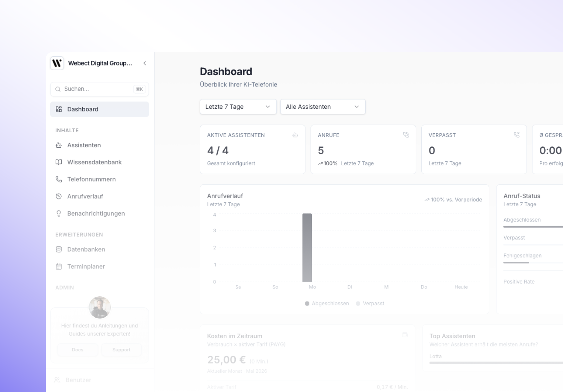
Task: Open Wissensdatenbank menu item
Action: [x=99, y=162]
